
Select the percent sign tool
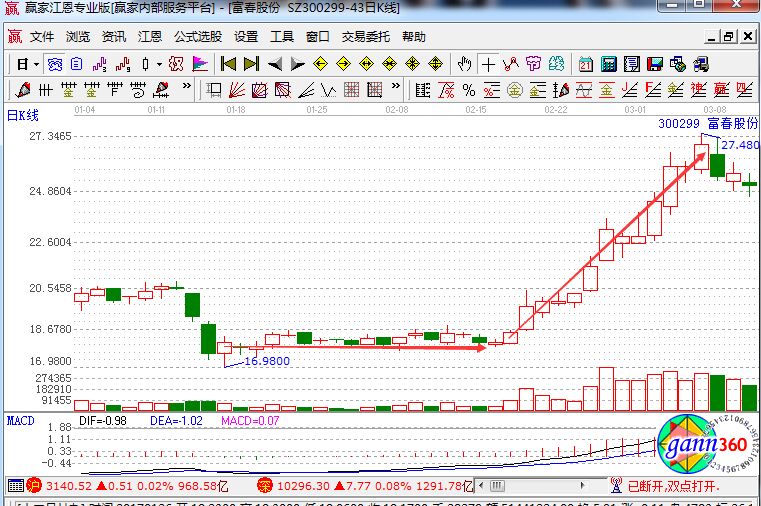point(467,90)
